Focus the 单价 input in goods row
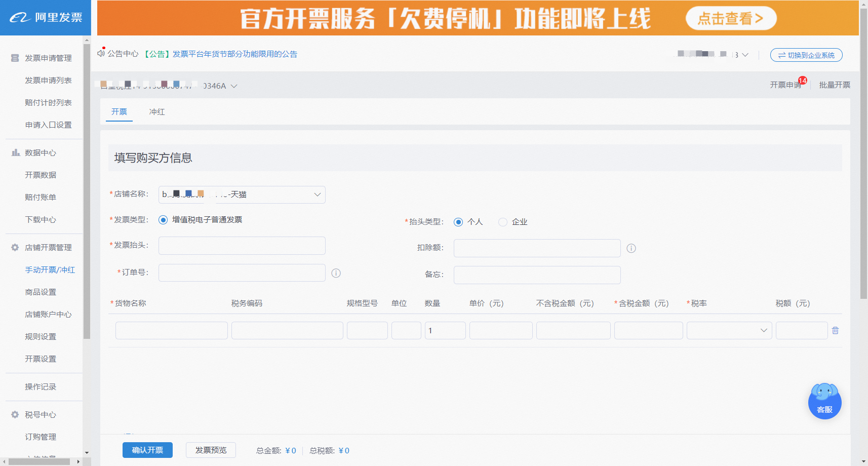Screen dimensions: 868x466 [501, 330]
